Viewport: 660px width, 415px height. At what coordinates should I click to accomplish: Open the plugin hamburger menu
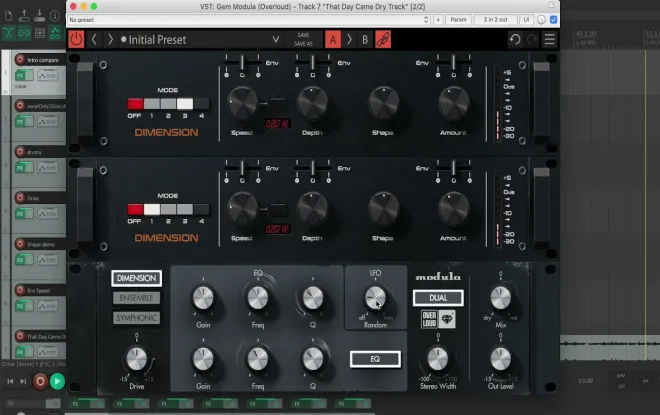click(x=550, y=40)
